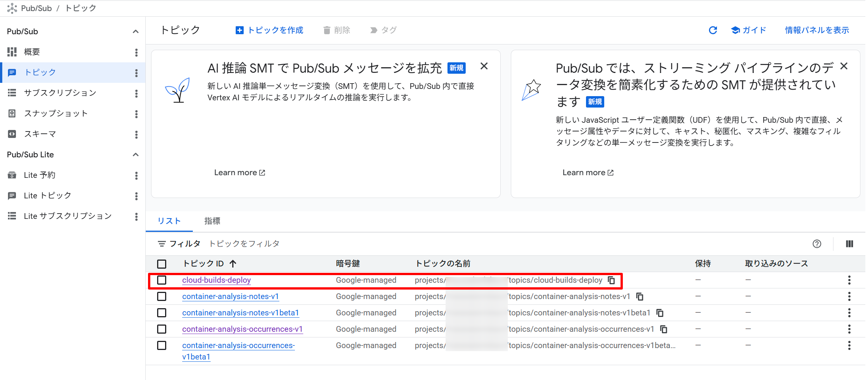Collapse the Pub/Sub Lite sidebar section
This screenshot has width=868, height=380.
pos(135,155)
